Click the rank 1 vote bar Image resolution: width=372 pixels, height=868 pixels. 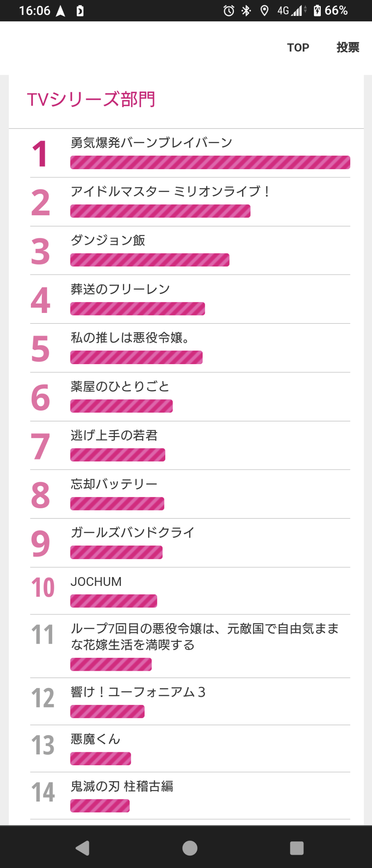point(210,162)
